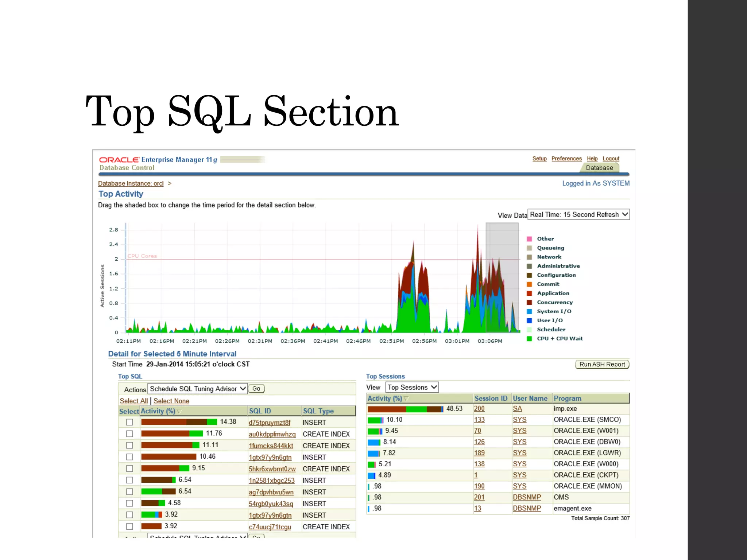Click Select None in Top SQL
The image size is (747, 560).
click(x=171, y=401)
